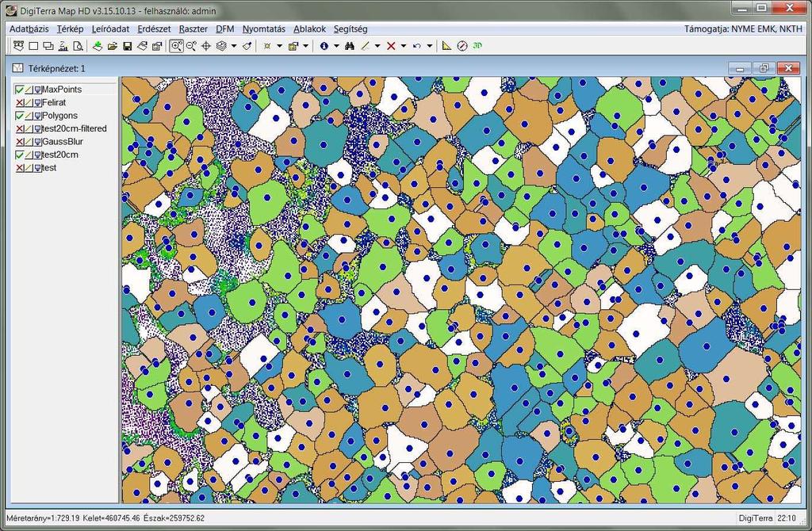Select the Polygons layer name
The height and width of the screenshot is (531, 812).
click(59, 116)
